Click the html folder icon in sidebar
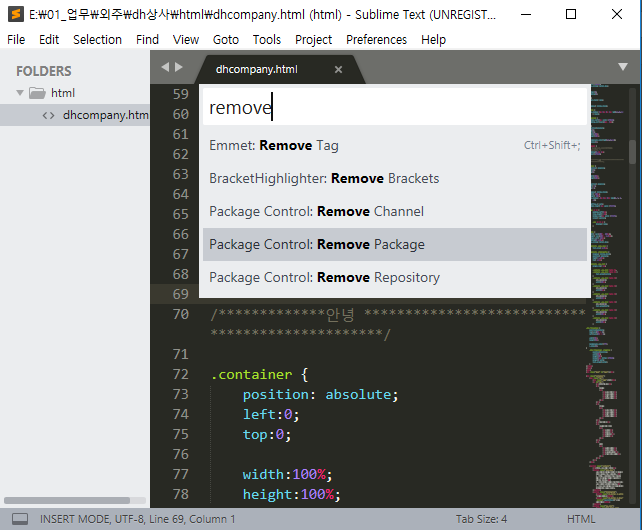642x530 pixels. click(x=37, y=93)
